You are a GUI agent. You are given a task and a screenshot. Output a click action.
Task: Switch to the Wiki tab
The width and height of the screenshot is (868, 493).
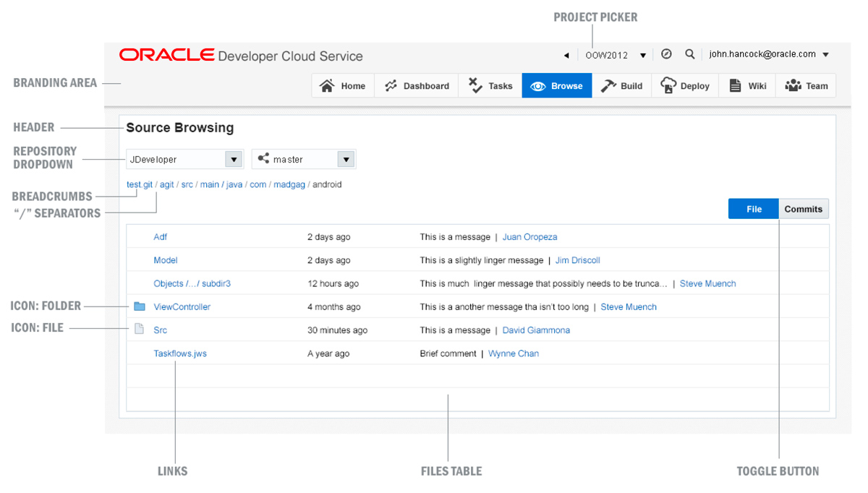click(748, 85)
